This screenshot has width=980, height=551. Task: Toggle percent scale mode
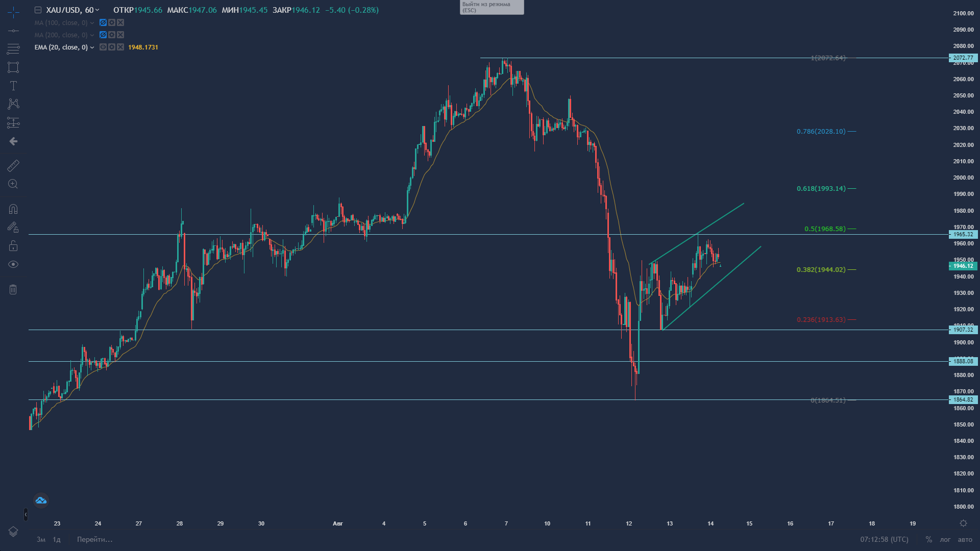point(928,539)
